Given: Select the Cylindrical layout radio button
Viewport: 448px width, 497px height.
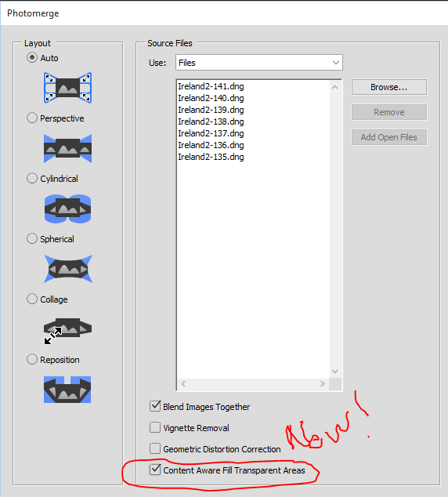Looking at the screenshot, I should click(32, 178).
